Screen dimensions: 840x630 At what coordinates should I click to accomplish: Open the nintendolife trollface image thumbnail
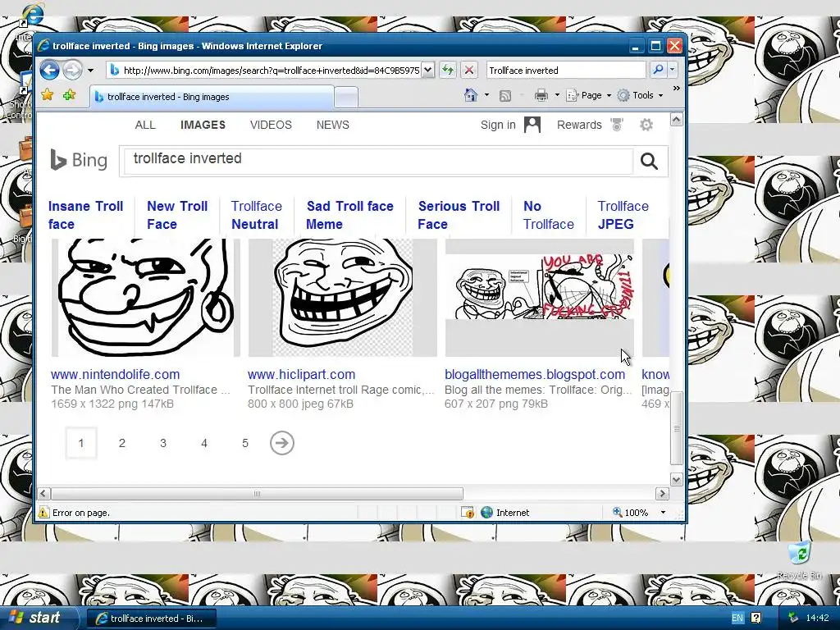tap(146, 297)
